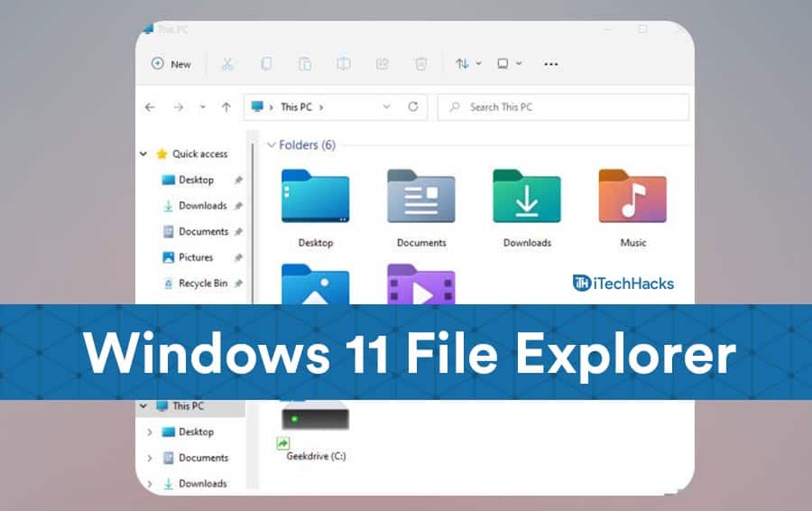The width and height of the screenshot is (812, 511).
Task: Select the large Desktop folder icon
Action: 316,197
